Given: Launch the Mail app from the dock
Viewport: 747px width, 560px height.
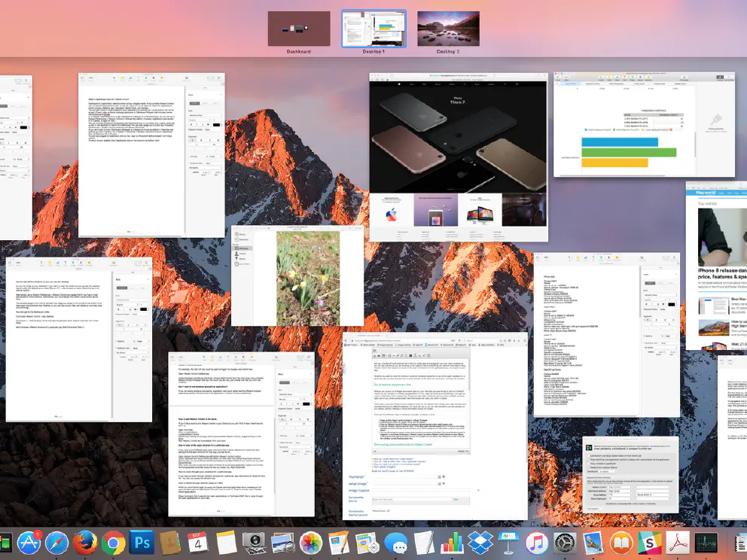Looking at the screenshot, I should click(x=593, y=543).
